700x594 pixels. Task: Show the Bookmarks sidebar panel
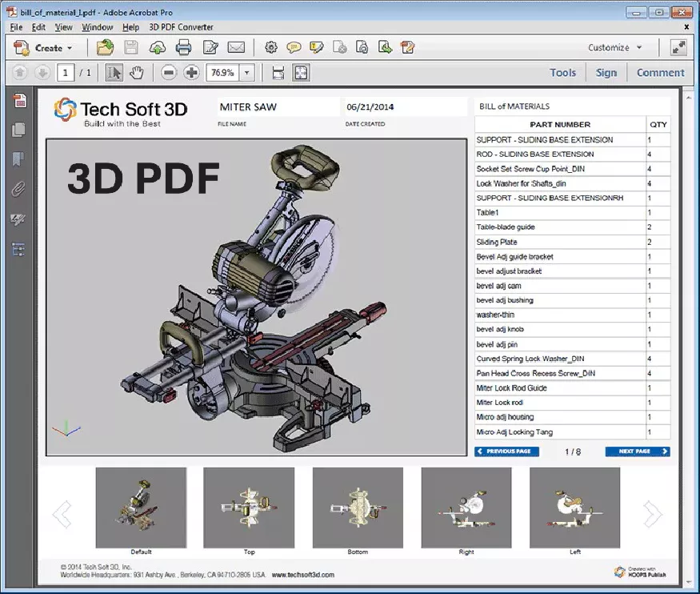tap(18, 159)
